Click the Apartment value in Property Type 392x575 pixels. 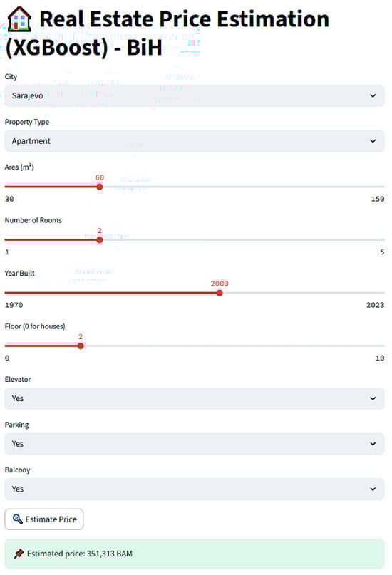pos(31,141)
